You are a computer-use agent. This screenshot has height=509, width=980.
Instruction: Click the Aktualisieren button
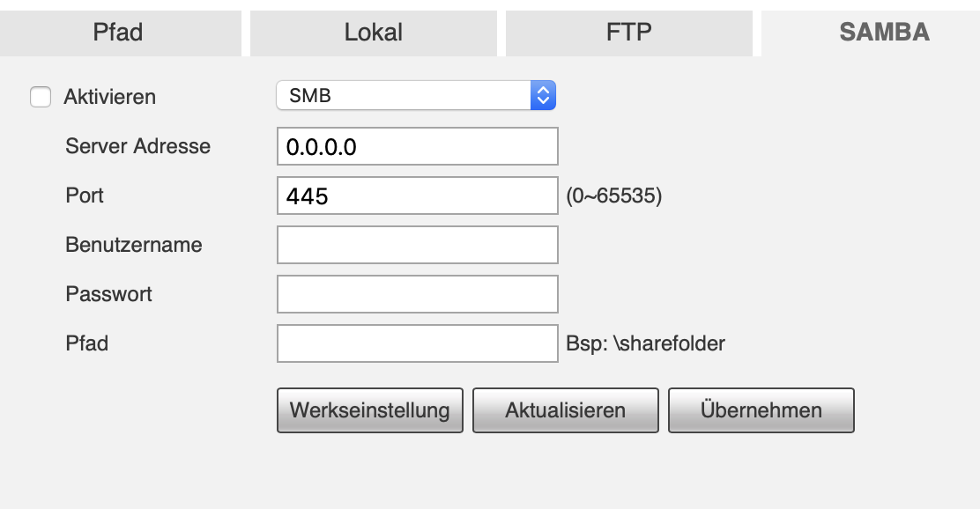pyautogui.click(x=565, y=409)
